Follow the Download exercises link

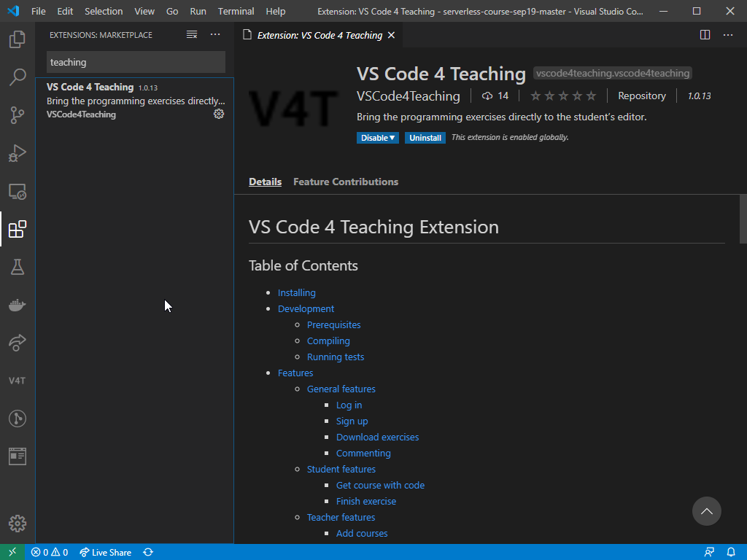pyautogui.click(x=377, y=437)
